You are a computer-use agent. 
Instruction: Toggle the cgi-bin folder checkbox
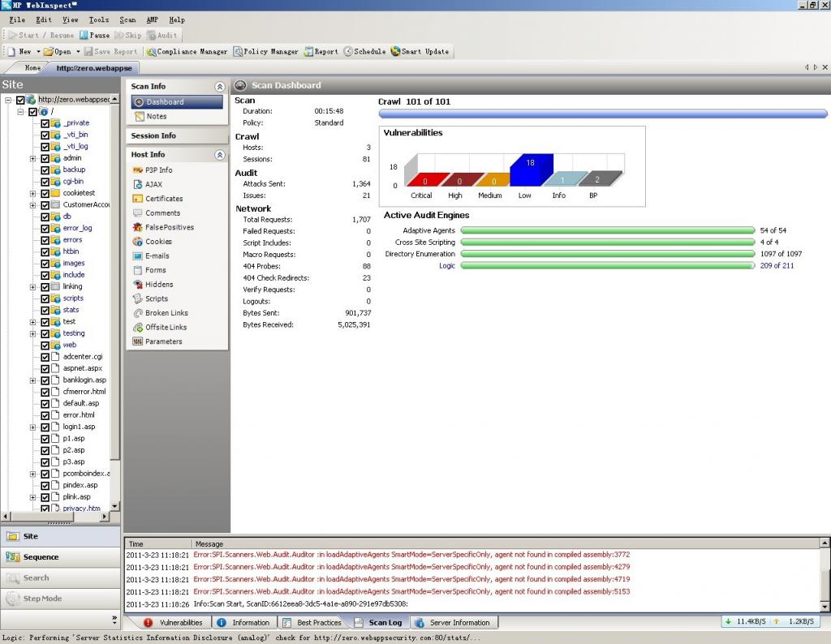[x=45, y=182]
